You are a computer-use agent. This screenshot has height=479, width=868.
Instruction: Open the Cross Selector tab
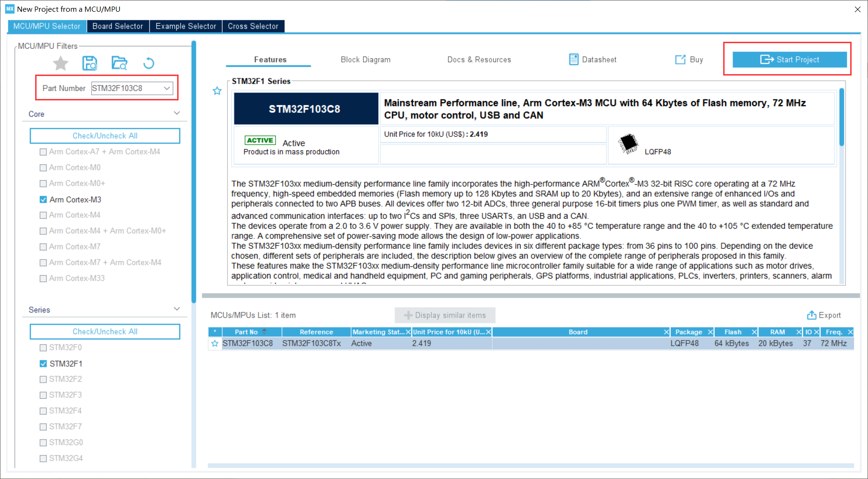pyautogui.click(x=253, y=26)
